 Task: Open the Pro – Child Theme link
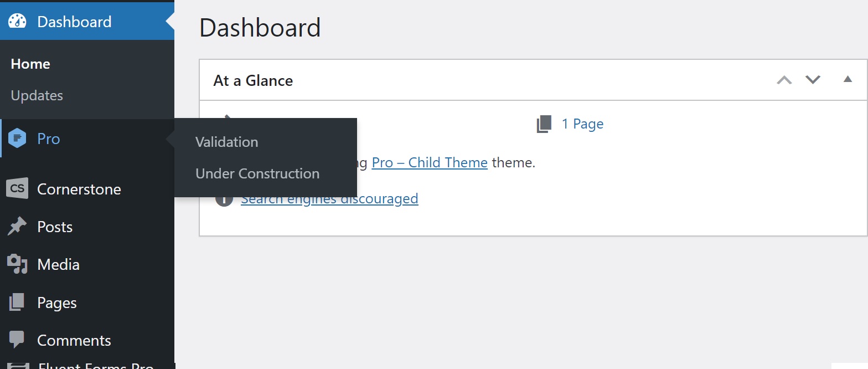click(x=430, y=163)
